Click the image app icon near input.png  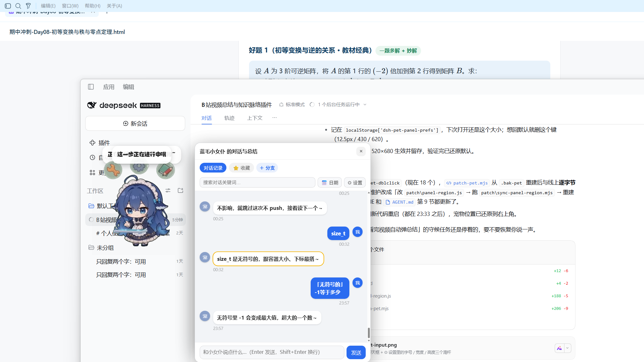pos(559,348)
